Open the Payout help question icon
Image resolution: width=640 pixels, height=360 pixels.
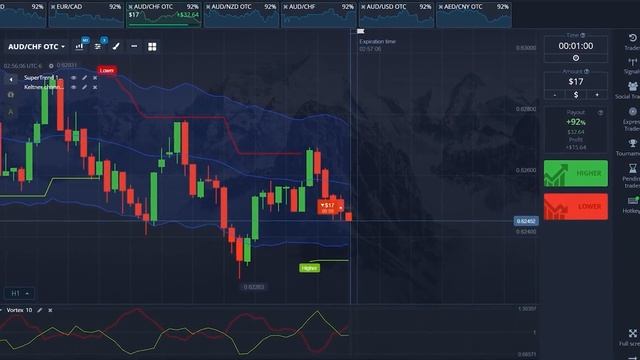pos(600,113)
